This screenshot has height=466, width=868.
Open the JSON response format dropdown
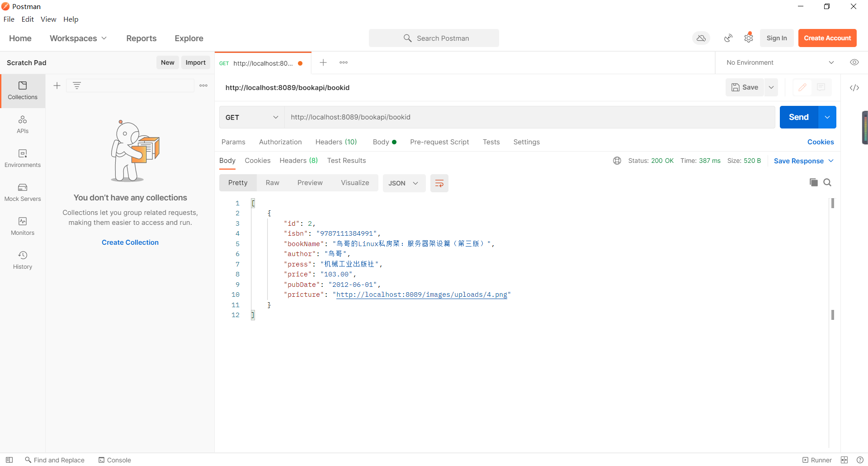(404, 183)
